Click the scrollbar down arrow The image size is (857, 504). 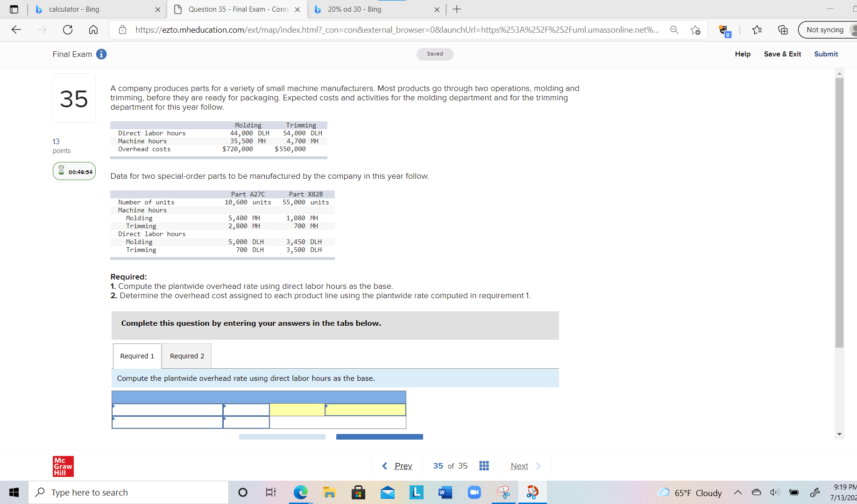(x=839, y=434)
